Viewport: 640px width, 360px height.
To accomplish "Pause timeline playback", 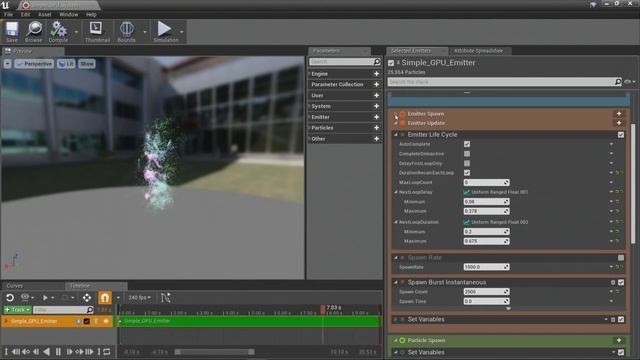I will pyautogui.click(x=58, y=351).
